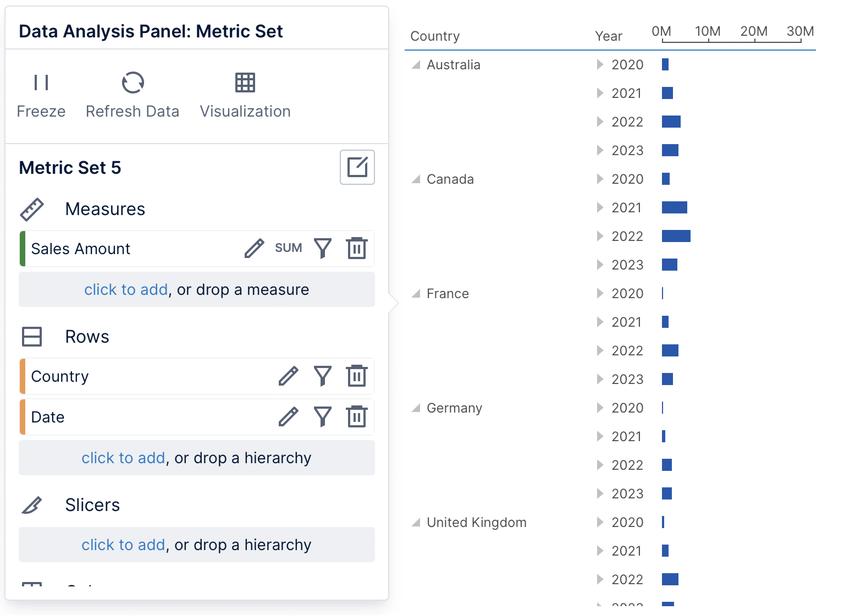Click the Measures ruler icon
Viewport: 850px width, 615px height.
32,210
